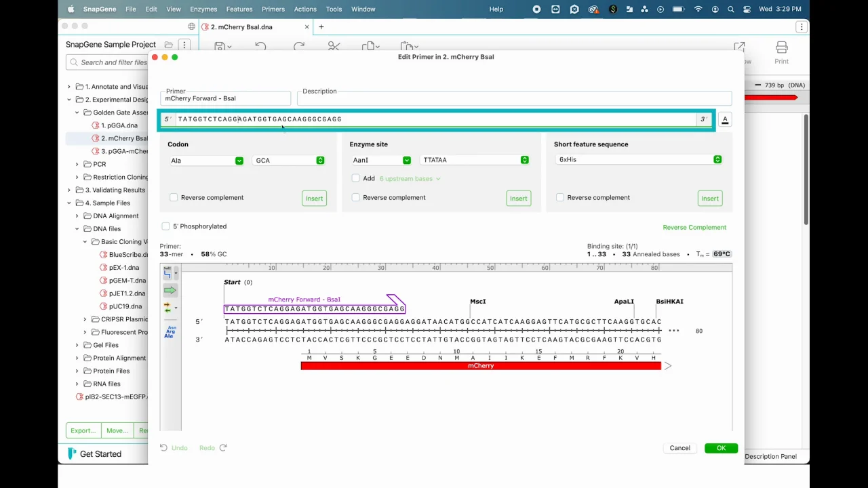Image resolution: width=868 pixels, height=488 pixels.
Task: Click the Print icon
Action: 782,47
